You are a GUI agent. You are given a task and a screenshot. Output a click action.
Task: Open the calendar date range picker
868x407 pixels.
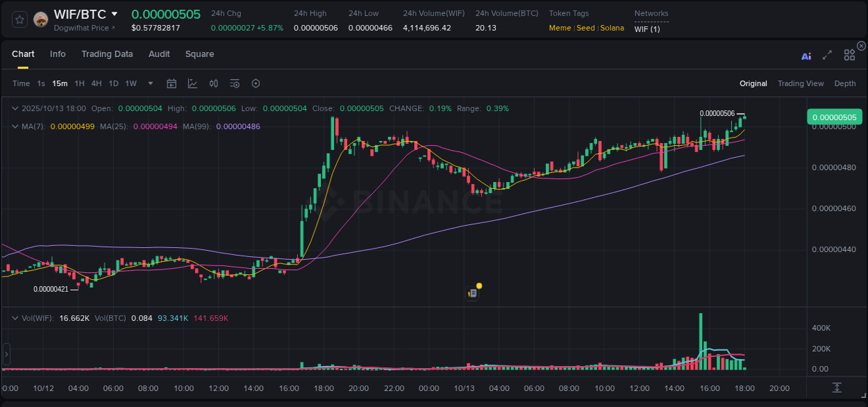(x=172, y=83)
